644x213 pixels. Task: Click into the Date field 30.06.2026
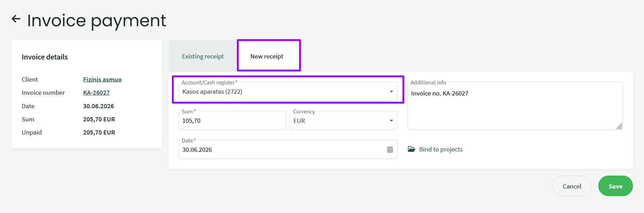click(288, 149)
